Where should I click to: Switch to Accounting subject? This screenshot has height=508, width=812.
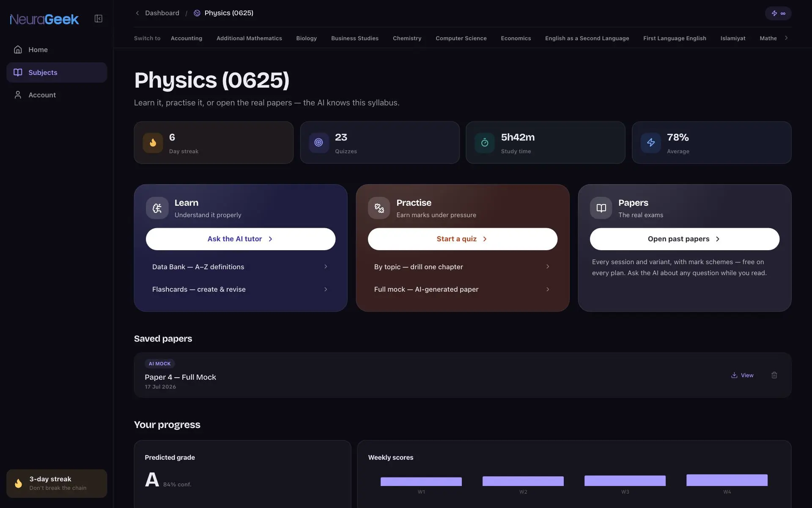(187, 38)
